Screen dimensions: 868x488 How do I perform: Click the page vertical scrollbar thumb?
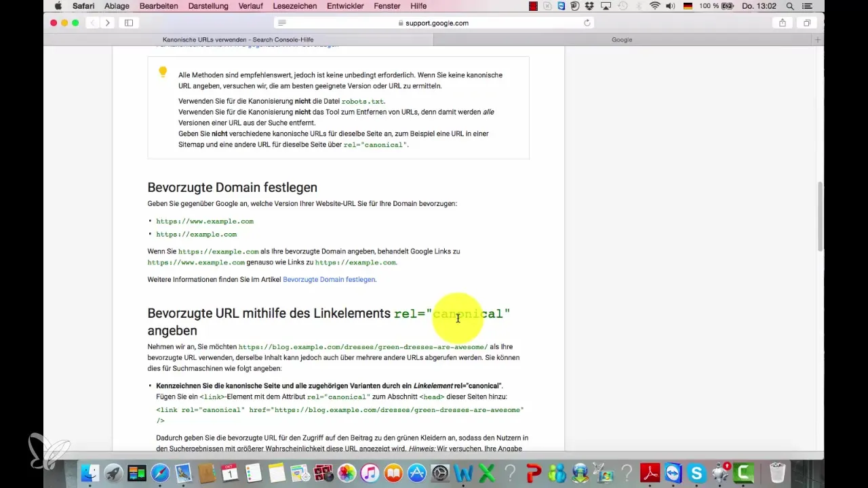pyautogui.click(x=821, y=217)
